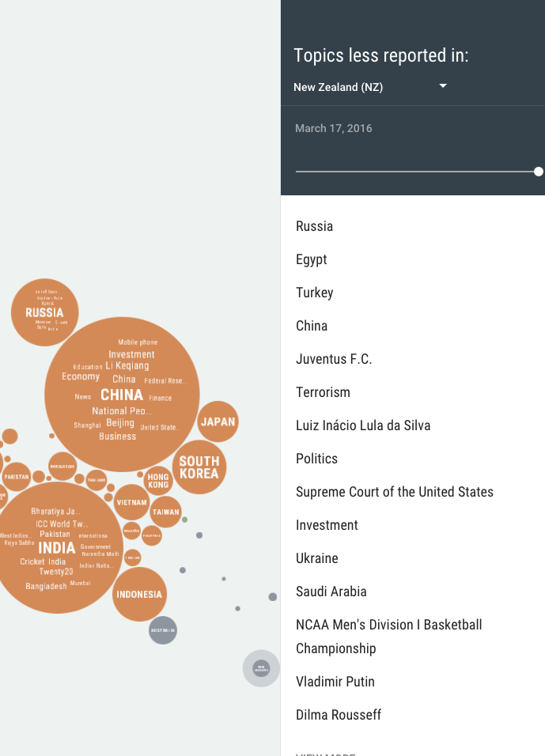Click the THAILAND bubble
This screenshot has height=756, width=545.
point(97,480)
